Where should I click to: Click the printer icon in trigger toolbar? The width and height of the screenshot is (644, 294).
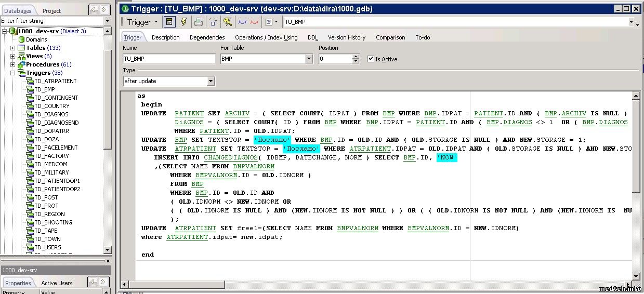coord(199,22)
